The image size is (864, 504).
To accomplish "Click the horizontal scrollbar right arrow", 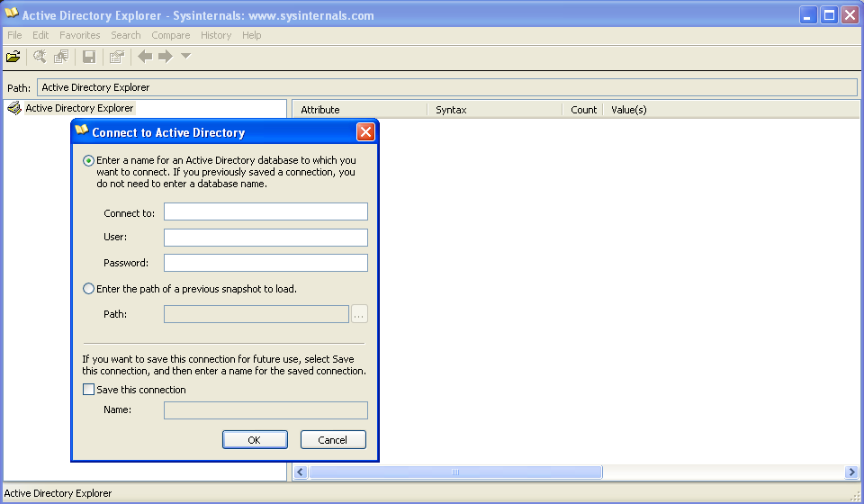I will coord(852,472).
